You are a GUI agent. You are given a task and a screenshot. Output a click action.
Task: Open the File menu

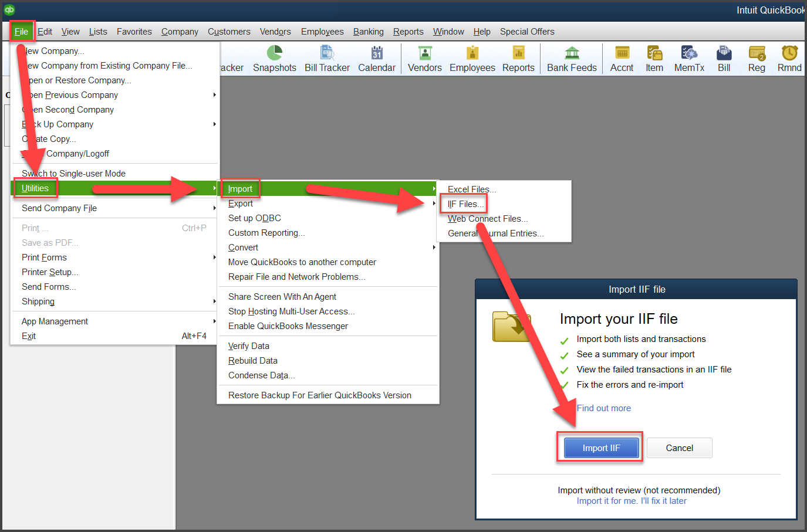tap(22, 32)
